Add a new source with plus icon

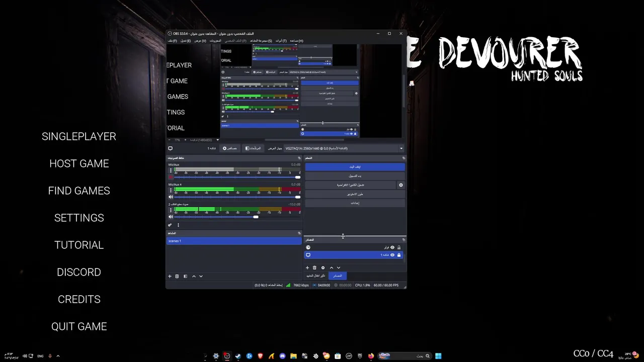(x=307, y=268)
